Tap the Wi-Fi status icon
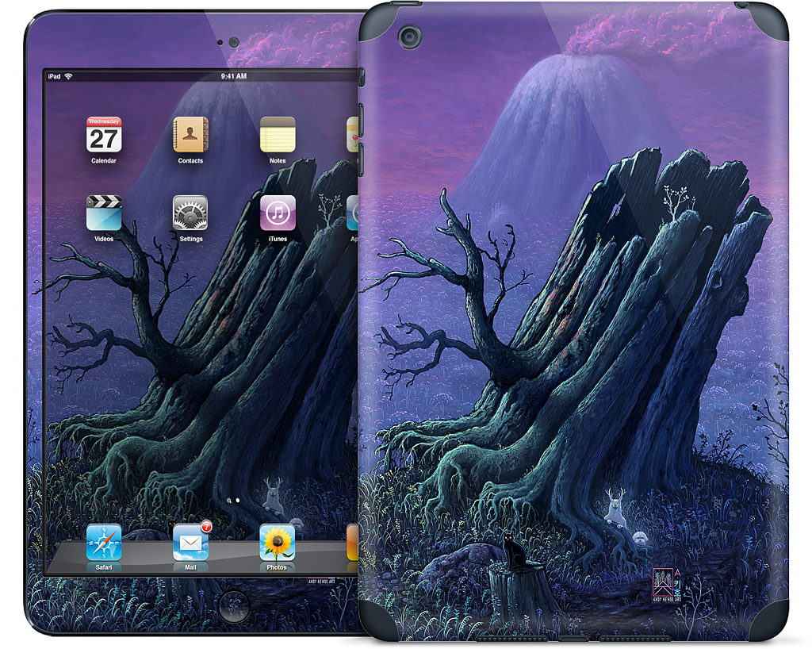The image size is (812, 649). point(68,77)
